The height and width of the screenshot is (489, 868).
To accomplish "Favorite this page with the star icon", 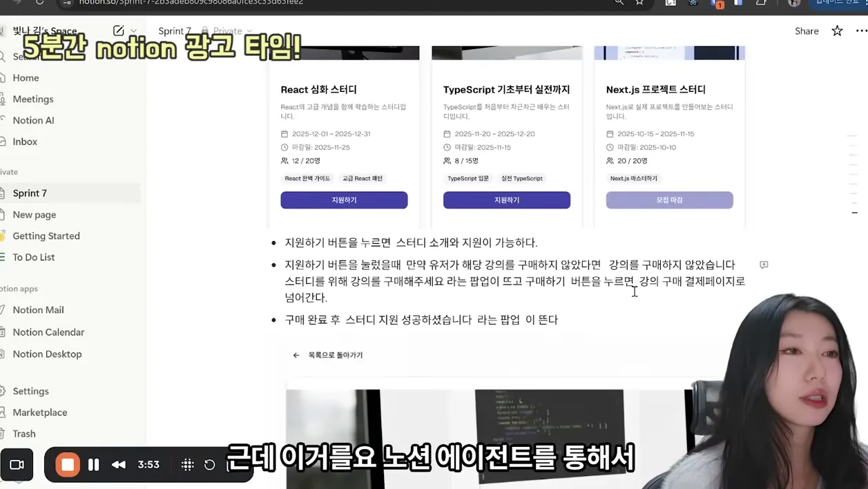I will 837,31.
